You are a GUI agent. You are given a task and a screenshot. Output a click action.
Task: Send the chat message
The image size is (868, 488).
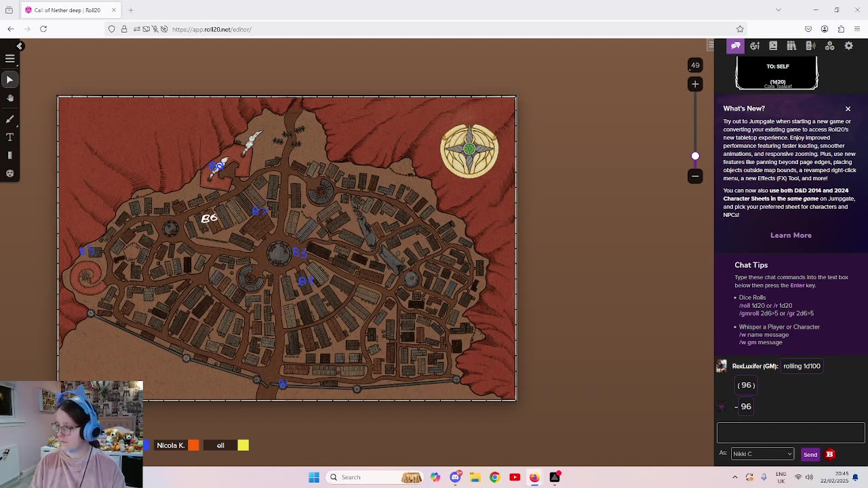point(810,454)
